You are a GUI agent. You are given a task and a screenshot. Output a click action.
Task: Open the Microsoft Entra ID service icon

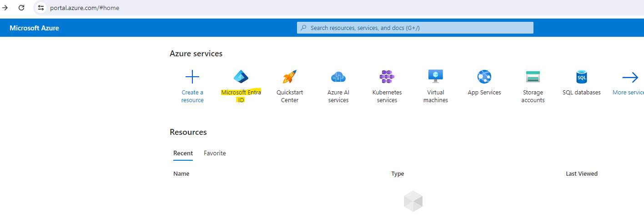pos(241,77)
